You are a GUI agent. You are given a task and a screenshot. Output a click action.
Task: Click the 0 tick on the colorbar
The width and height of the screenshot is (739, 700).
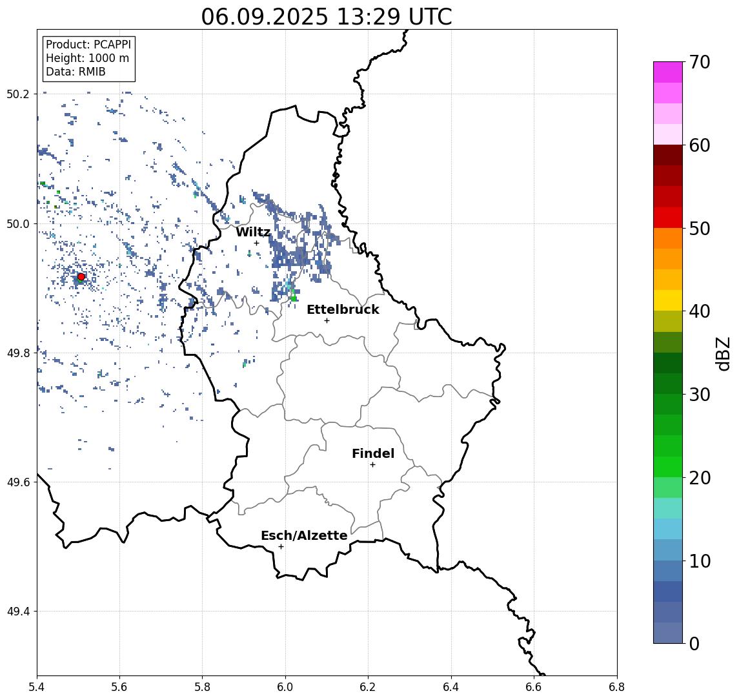694,643
